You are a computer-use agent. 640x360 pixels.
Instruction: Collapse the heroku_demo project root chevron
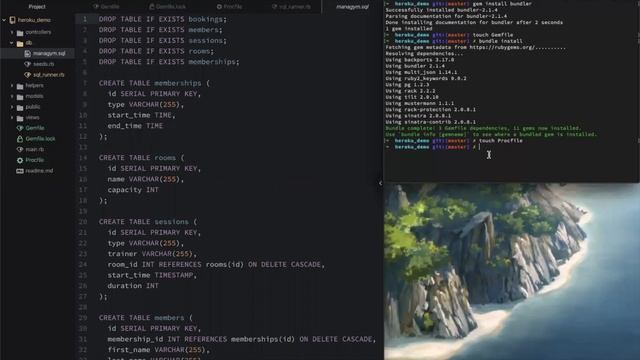(x=4, y=20)
